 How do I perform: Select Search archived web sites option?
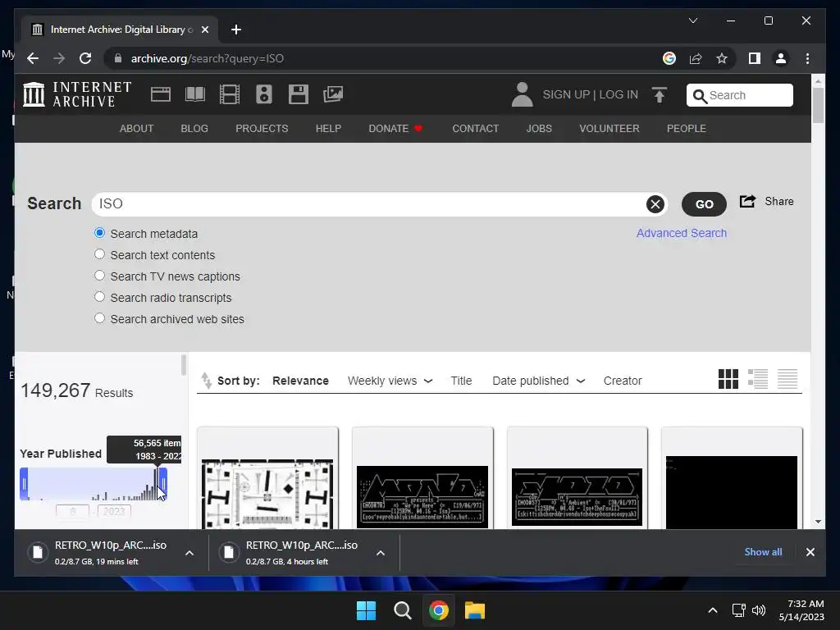tap(99, 318)
